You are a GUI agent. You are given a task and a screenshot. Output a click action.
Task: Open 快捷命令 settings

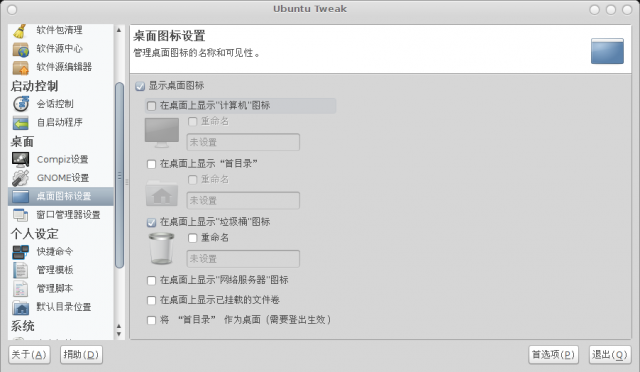55,252
